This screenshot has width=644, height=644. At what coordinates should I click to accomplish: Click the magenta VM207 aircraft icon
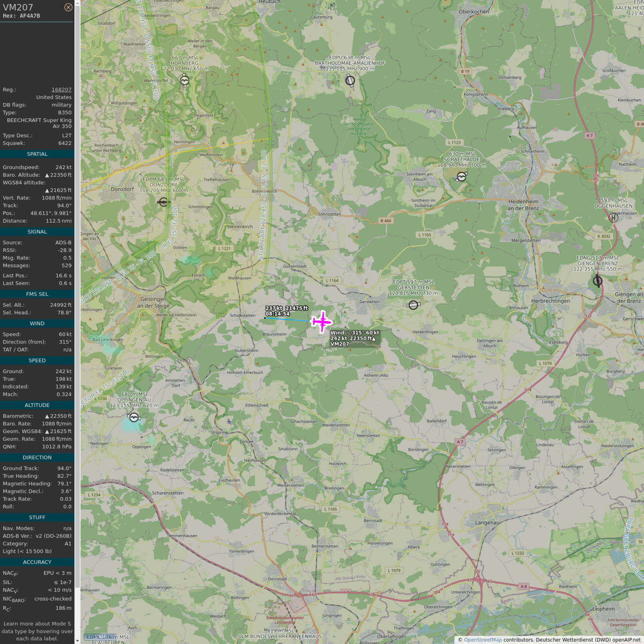(322, 322)
